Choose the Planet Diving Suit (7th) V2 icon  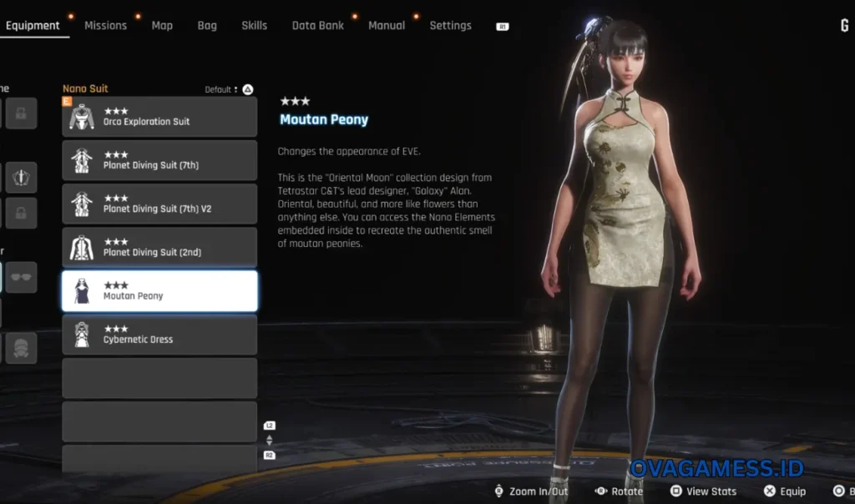[x=82, y=204]
